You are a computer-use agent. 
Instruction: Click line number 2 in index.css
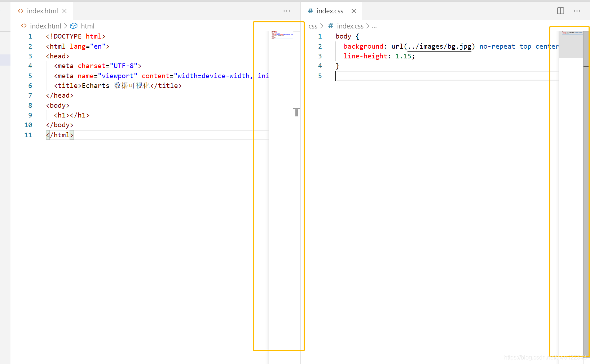pos(320,46)
